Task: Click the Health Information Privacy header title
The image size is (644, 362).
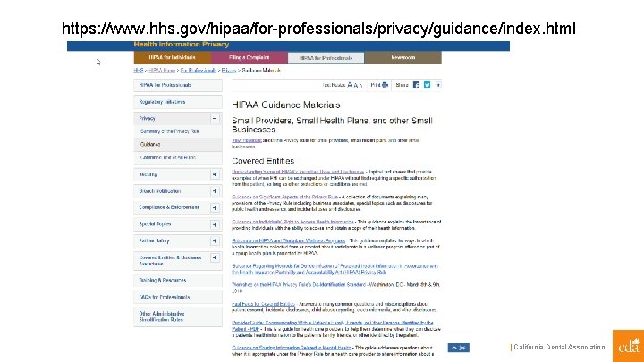Action: point(181,45)
